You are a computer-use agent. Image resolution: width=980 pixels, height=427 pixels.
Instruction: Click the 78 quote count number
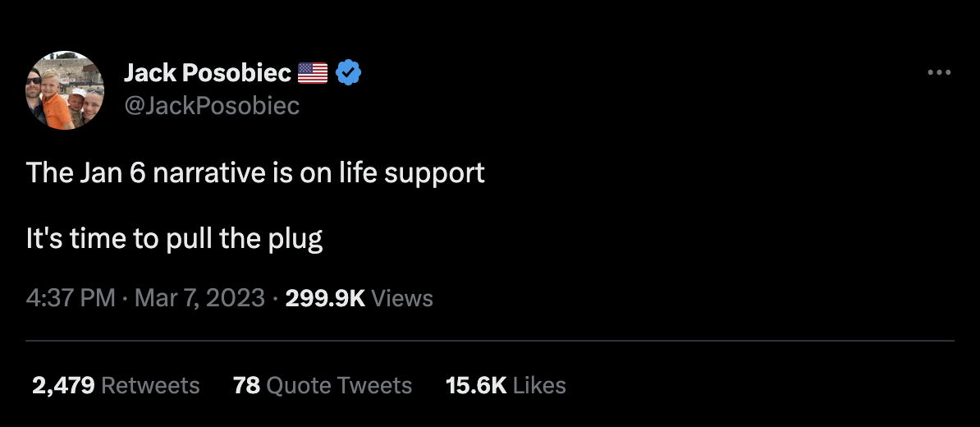pos(246,385)
